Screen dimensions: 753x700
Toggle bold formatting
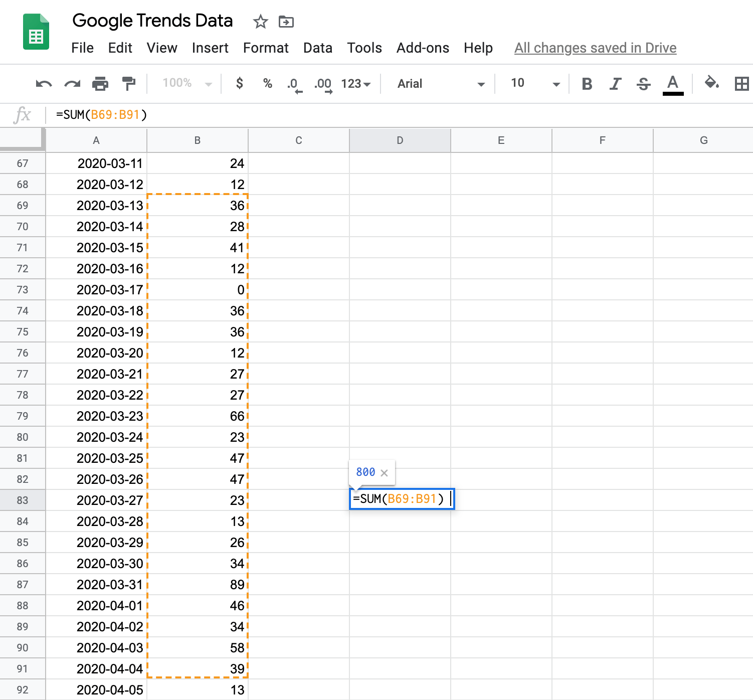[x=587, y=84]
